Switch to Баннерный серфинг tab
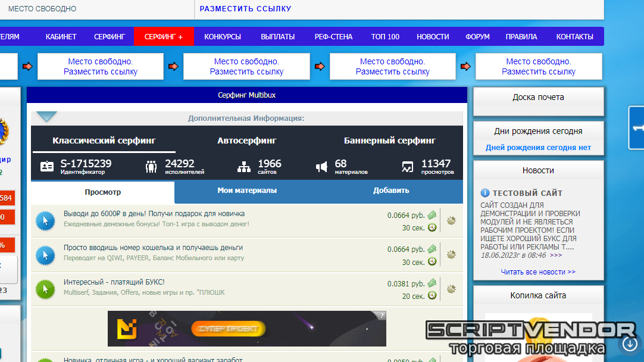 [x=390, y=141]
